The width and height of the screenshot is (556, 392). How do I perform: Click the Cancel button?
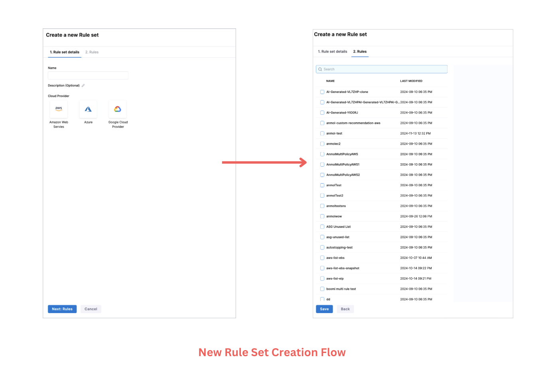tap(91, 309)
